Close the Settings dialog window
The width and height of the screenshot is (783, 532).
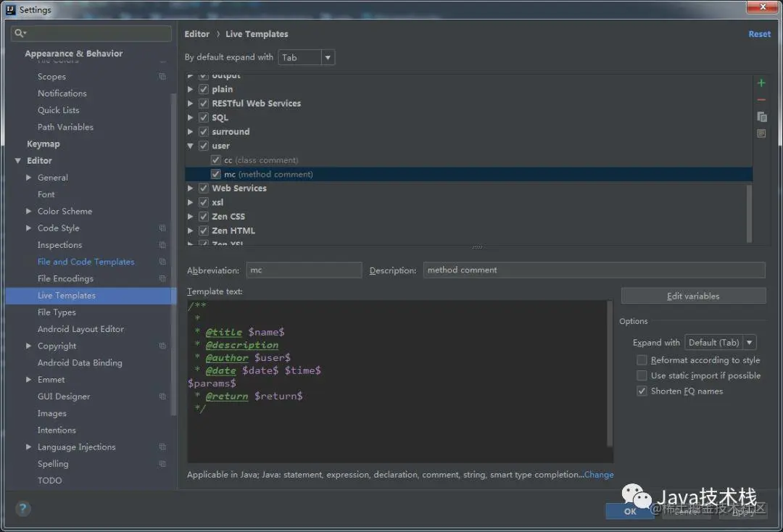point(762,7)
